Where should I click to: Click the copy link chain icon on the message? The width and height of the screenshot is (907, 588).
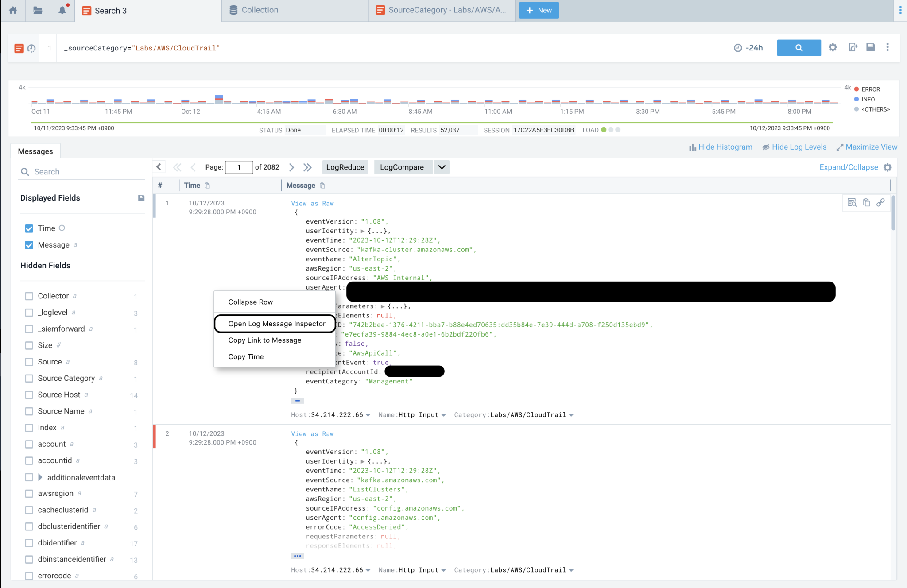click(881, 203)
